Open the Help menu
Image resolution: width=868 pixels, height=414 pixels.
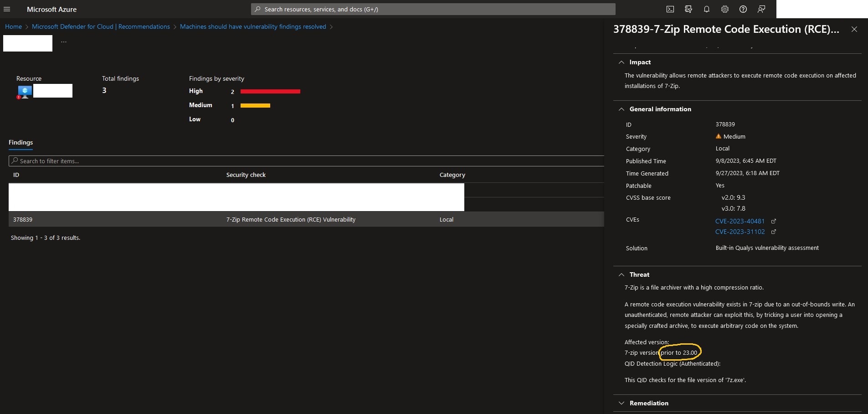pyautogui.click(x=743, y=9)
